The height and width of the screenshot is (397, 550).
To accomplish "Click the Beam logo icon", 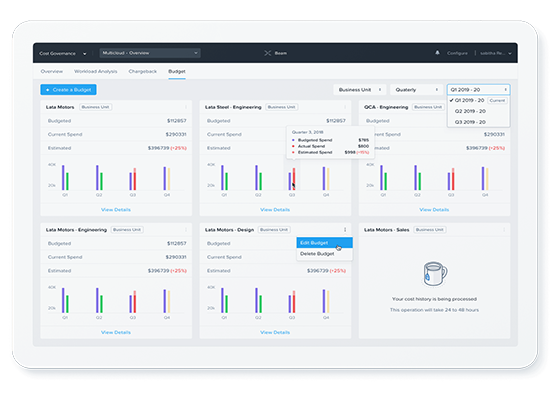I will click(268, 53).
